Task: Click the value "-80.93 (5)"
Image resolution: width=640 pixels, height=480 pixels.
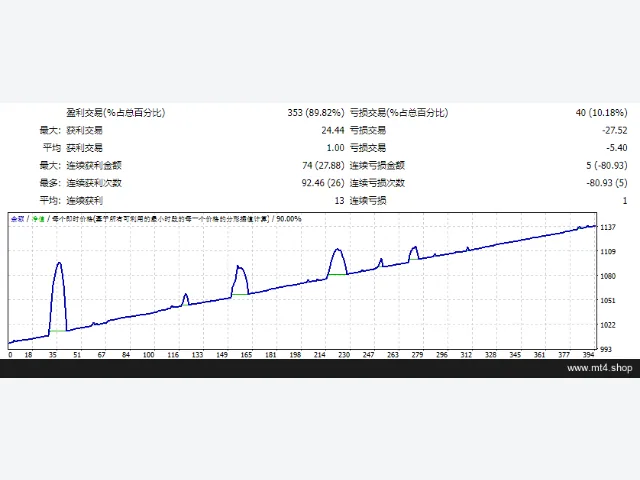Action: point(607,183)
